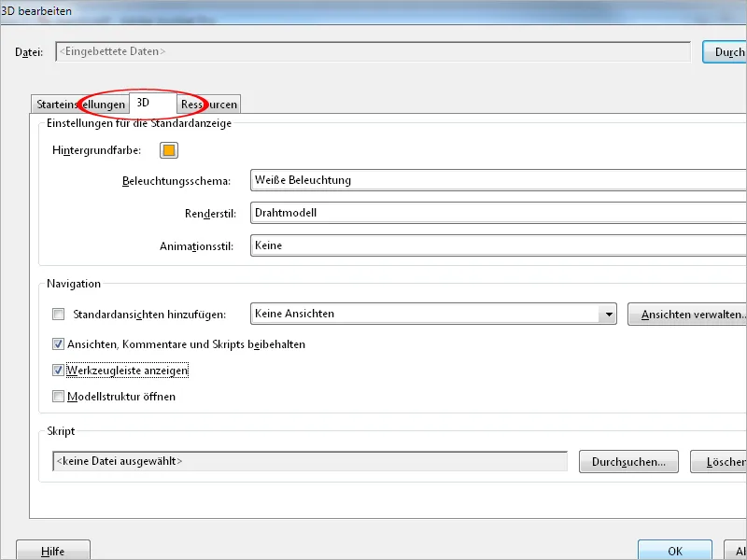The image size is (747, 560).
Task: Click the browse button next to Datei
Action: click(725, 52)
